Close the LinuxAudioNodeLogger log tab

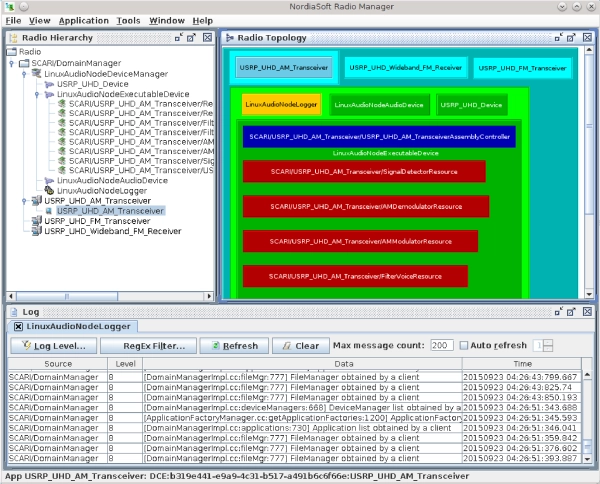coord(18,327)
